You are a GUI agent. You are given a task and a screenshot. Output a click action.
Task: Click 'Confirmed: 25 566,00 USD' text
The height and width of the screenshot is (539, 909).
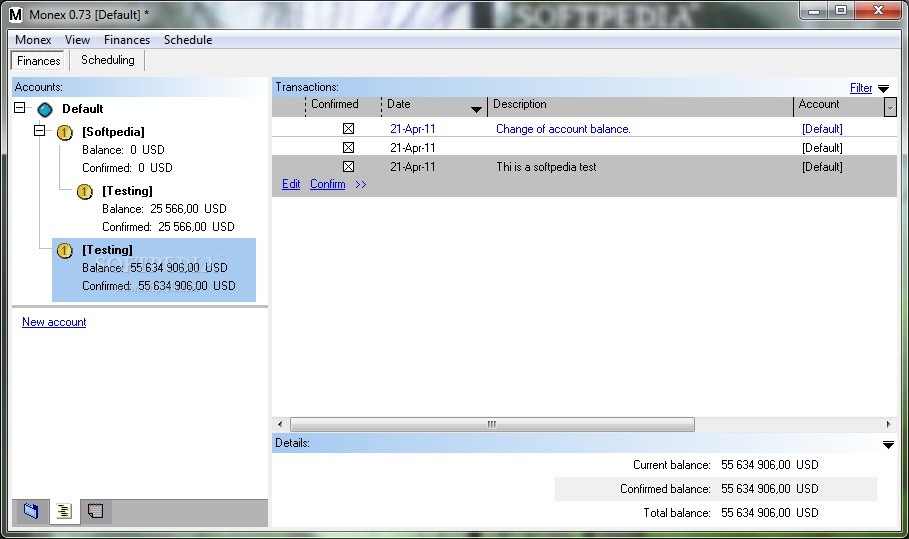coord(168,227)
